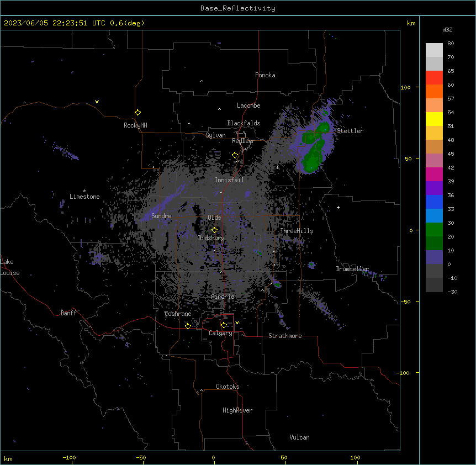Click the Lacombe map label
476x465 pixels.
(x=248, y=105)
